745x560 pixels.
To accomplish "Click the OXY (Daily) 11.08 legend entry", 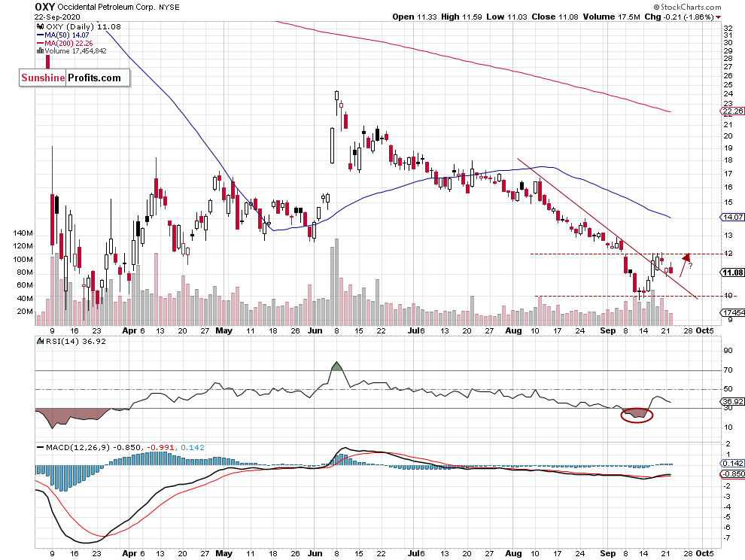I will pyautogui.click(x=84, y=27).
